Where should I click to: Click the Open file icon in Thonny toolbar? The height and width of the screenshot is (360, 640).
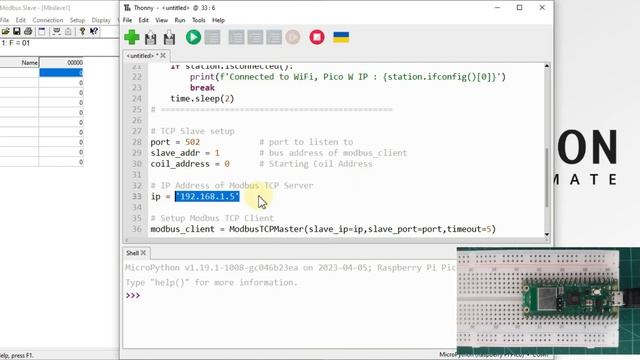click(x=151, y=38)
